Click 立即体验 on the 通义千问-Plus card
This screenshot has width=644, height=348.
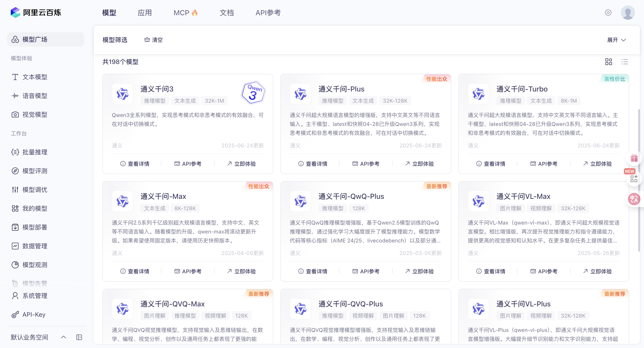[419, 164]
